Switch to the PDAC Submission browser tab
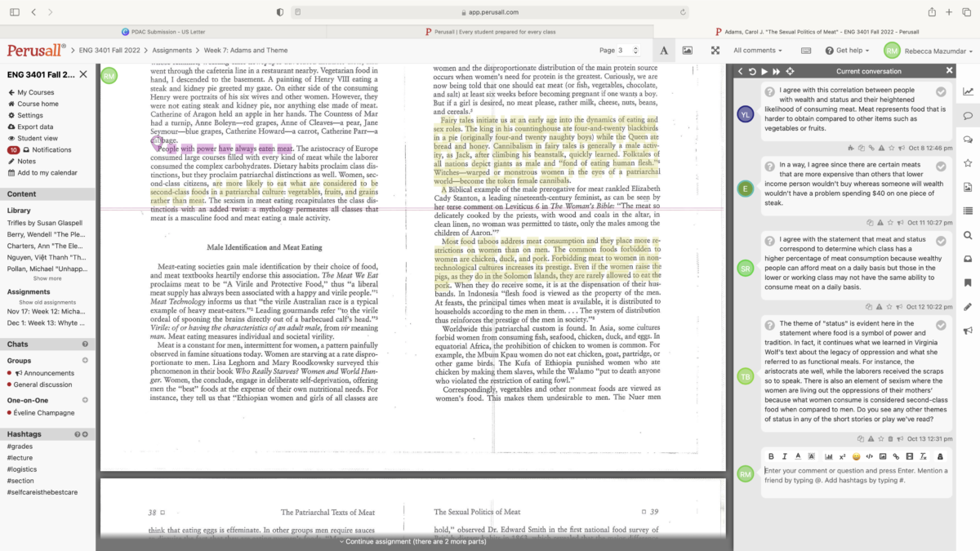 (x=163, y=32)
